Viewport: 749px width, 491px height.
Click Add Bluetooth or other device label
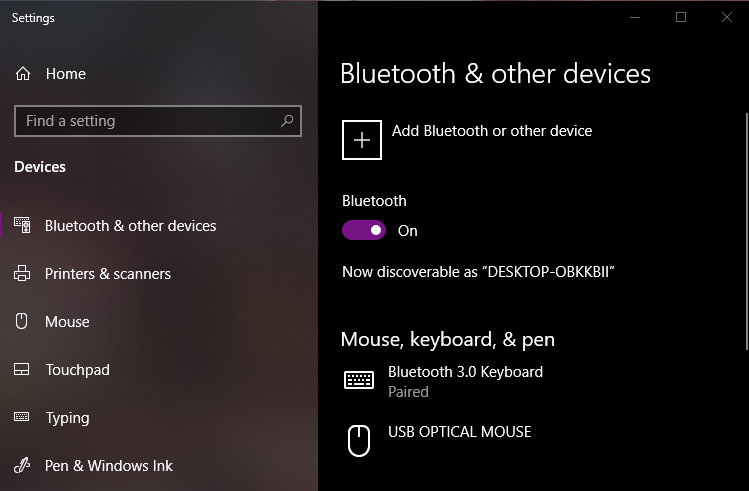(492, 131)
